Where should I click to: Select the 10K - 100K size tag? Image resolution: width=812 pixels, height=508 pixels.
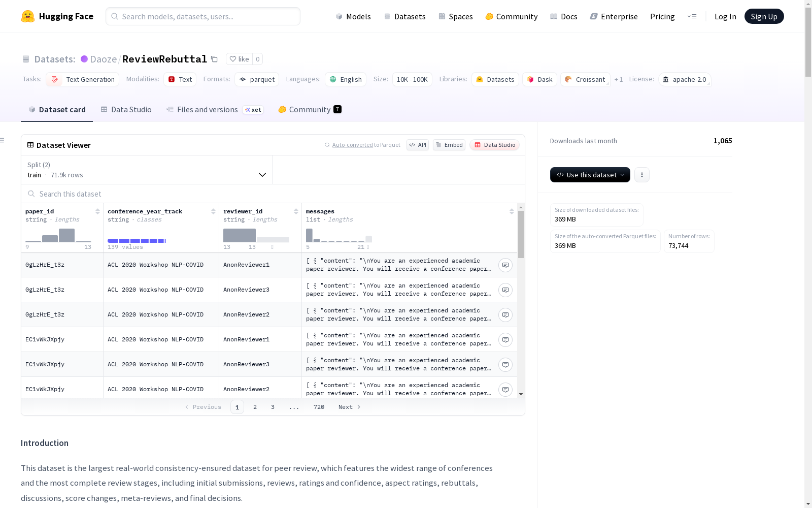click(412, 79)
